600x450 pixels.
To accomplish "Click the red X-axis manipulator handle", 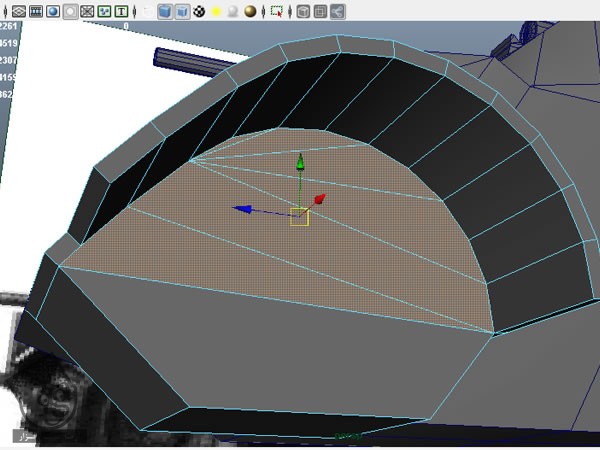I will pos(320,199).
